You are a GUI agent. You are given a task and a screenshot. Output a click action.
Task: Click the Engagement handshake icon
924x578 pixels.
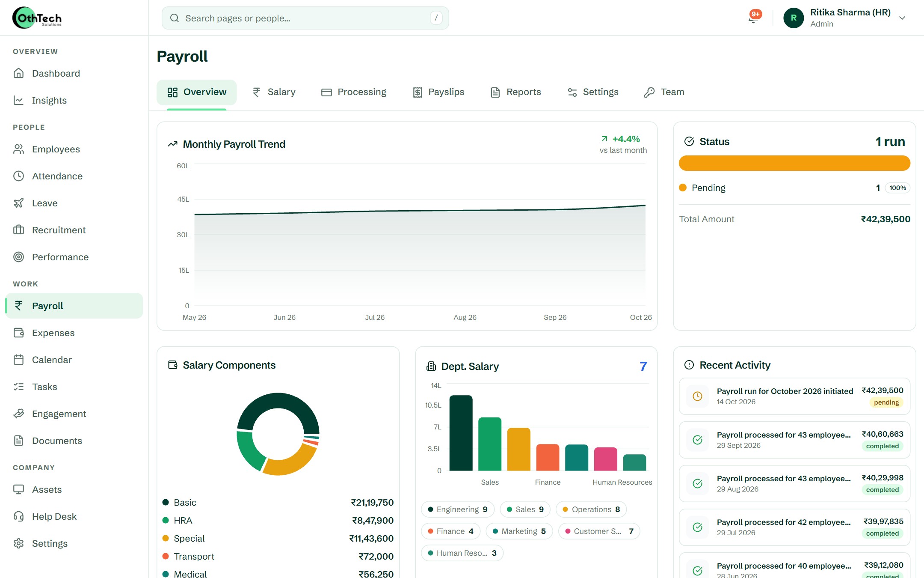pos(18,414)
